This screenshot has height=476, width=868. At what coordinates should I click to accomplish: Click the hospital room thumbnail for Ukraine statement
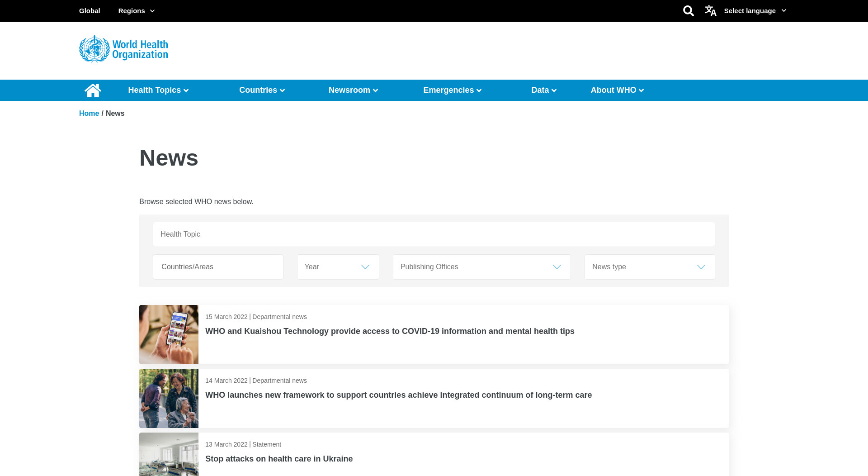[169, 454]
